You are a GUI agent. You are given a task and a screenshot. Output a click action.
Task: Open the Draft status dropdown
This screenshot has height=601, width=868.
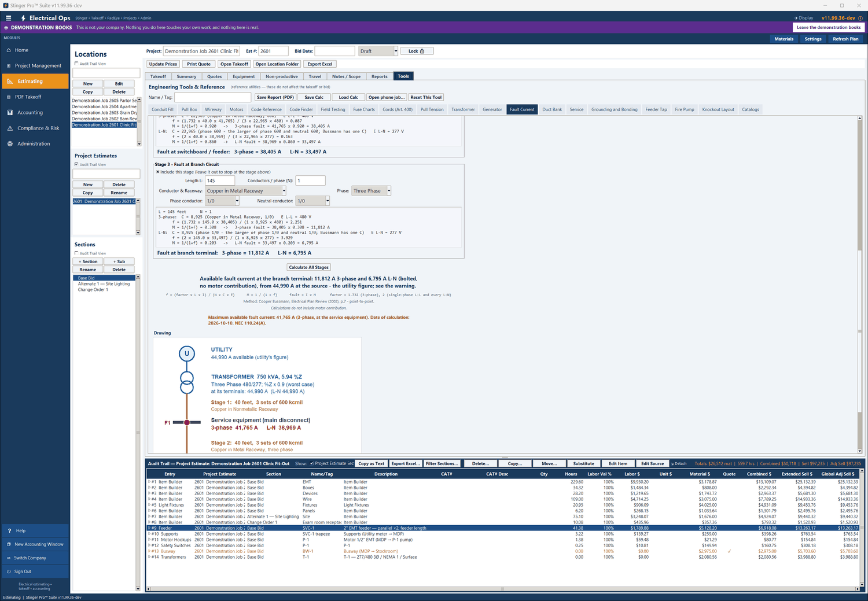(396, 51)
